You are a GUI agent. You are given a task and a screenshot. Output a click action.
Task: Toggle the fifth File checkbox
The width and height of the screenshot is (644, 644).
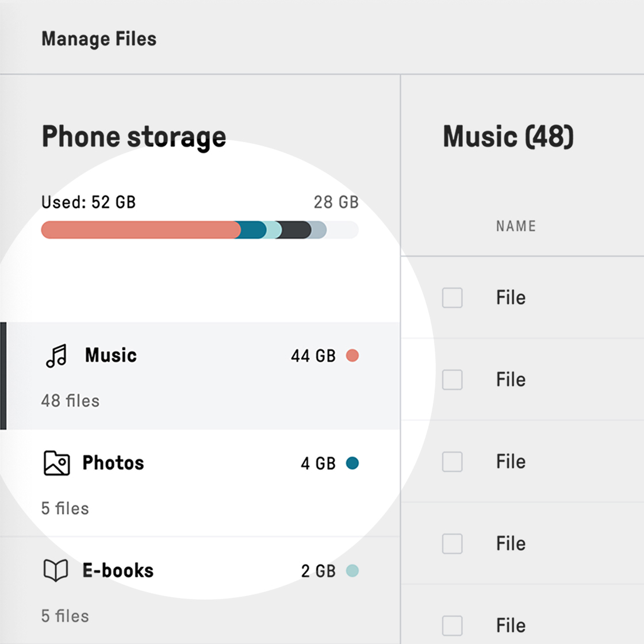(x=452, y=625)
